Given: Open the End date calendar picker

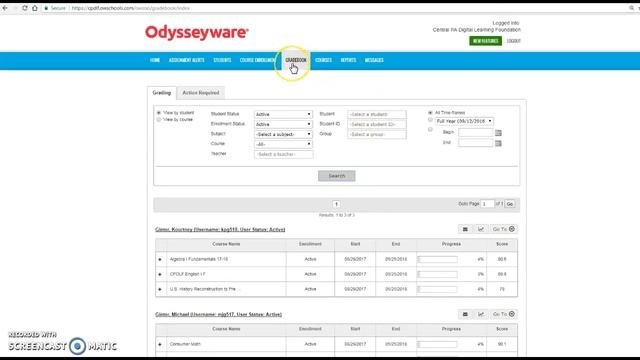Looking at the screenshot, I should point(498,143).
